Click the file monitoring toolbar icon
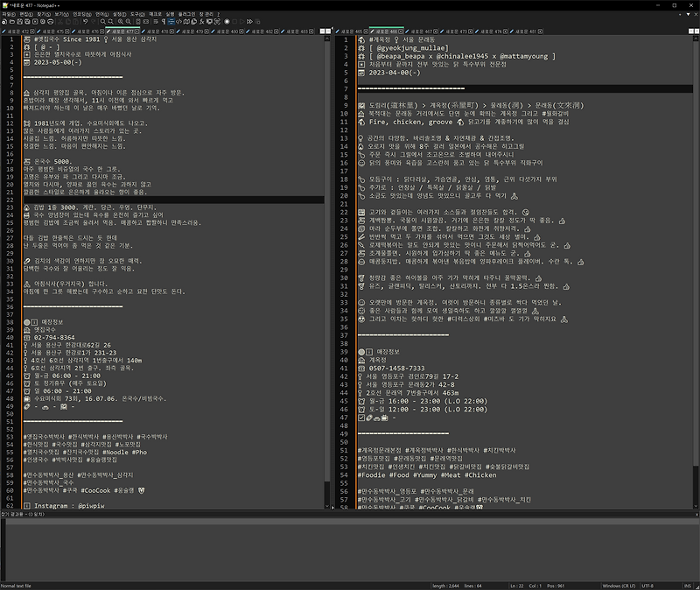 (x=217, y=21)
